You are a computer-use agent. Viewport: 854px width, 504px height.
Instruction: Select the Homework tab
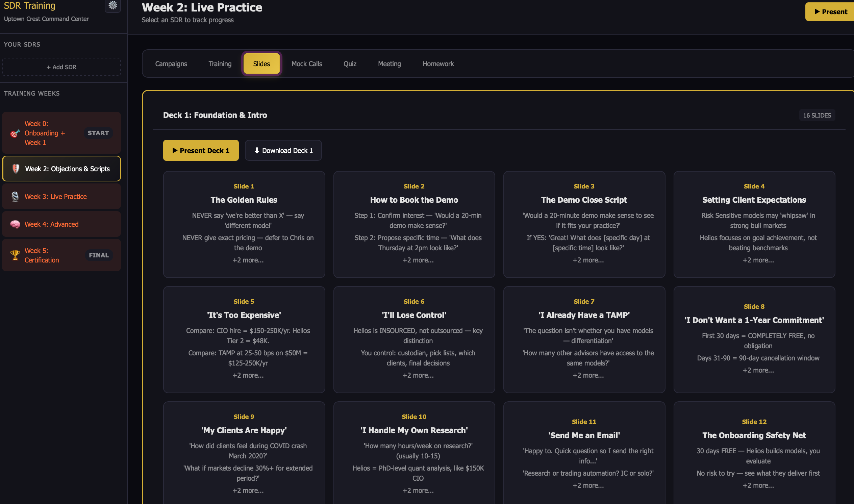click(x=438, y=64)
